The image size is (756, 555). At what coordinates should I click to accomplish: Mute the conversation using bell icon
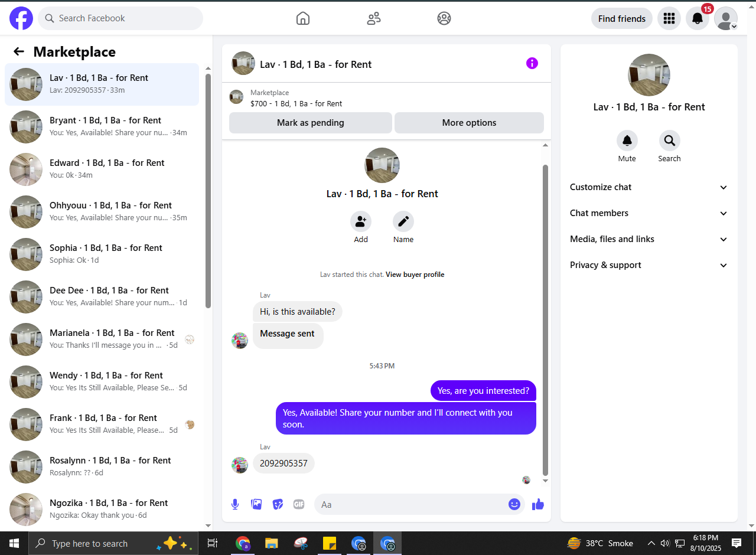point(627,141)
